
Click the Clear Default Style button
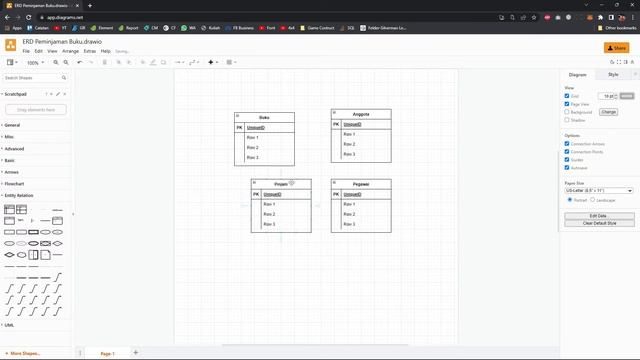click(599, 223)
